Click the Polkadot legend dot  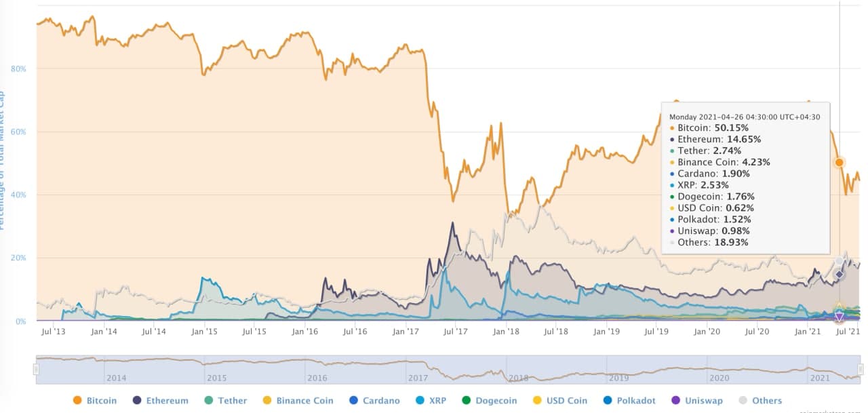[607, 400]
